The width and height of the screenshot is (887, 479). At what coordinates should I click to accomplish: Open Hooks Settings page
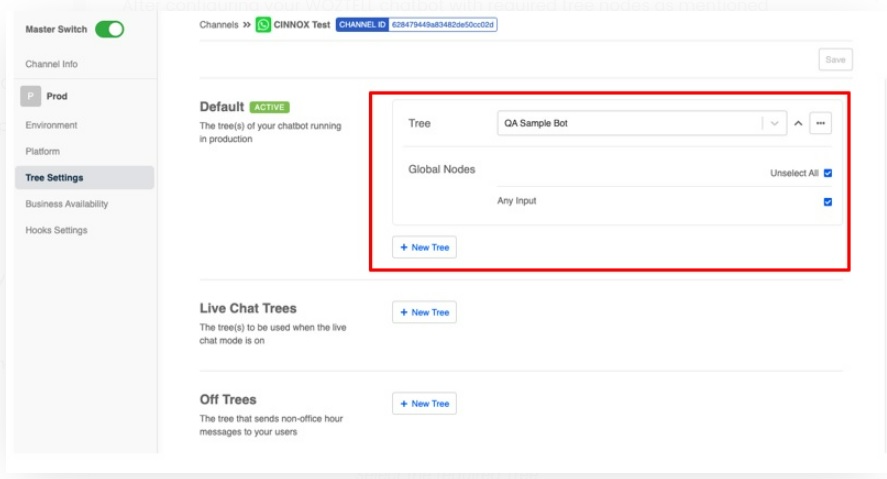click(56, 230)
